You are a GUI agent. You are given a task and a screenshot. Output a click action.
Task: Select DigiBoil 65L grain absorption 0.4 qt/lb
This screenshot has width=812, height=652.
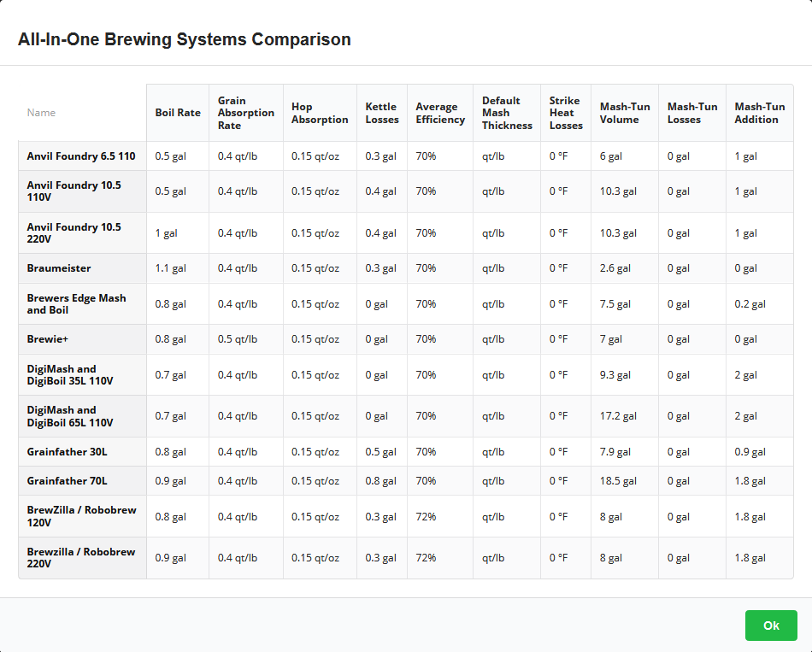click(237, 416)
